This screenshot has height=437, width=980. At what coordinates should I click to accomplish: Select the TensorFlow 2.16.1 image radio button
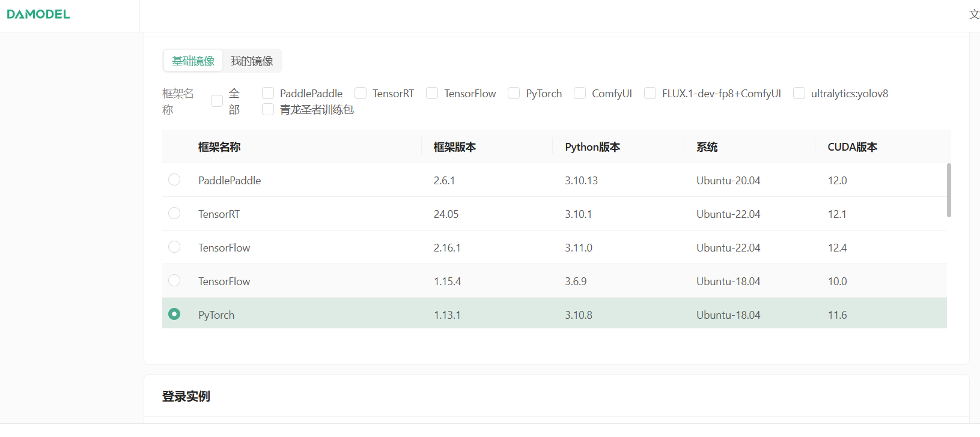click(x=174, y=247)
